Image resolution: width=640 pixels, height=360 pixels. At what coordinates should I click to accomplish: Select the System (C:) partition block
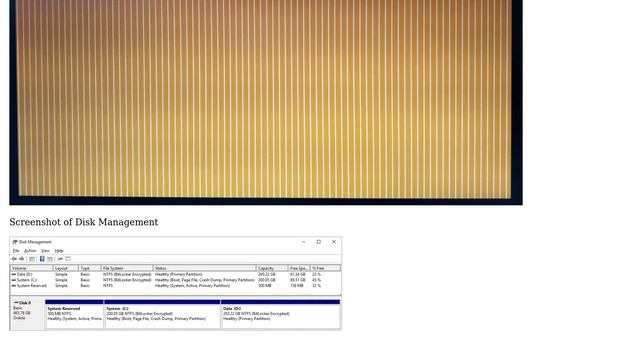(162, 313)
